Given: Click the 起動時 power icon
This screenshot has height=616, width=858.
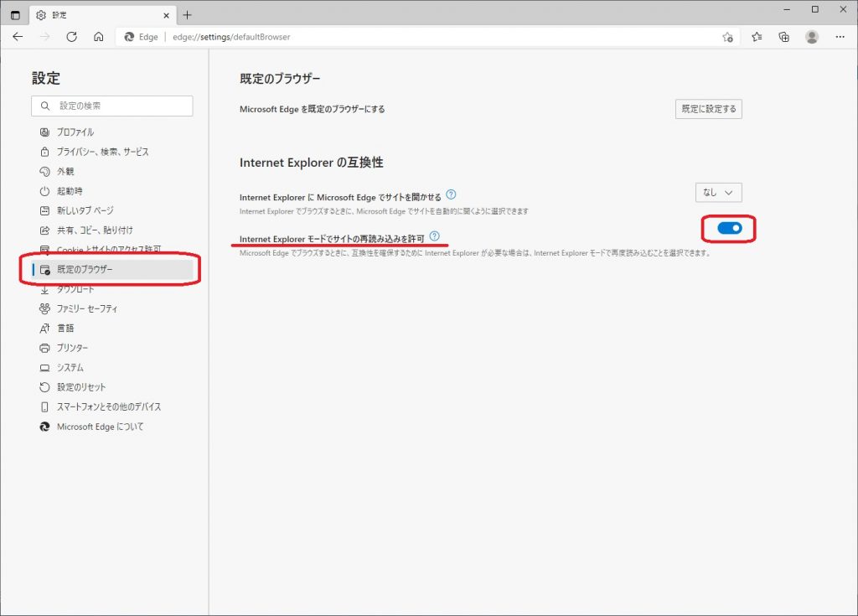Looking at the screenshot, I should pos(45,191).
